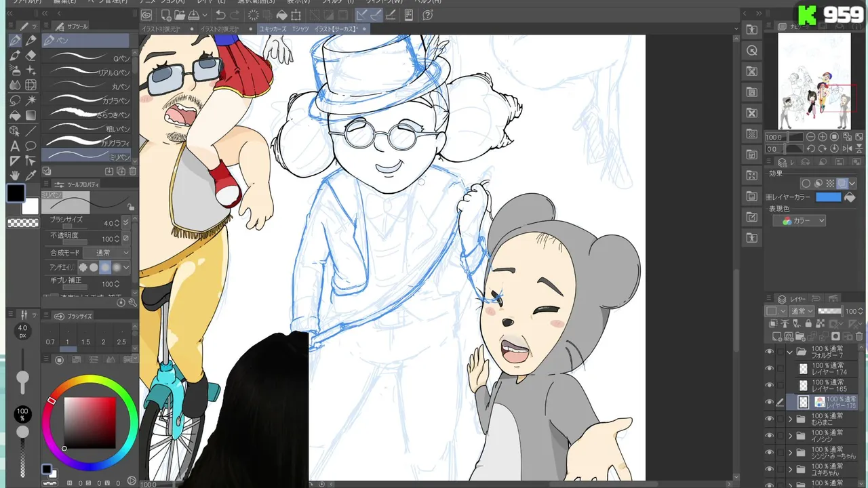Choose the Text tool

tap(15, 146)
